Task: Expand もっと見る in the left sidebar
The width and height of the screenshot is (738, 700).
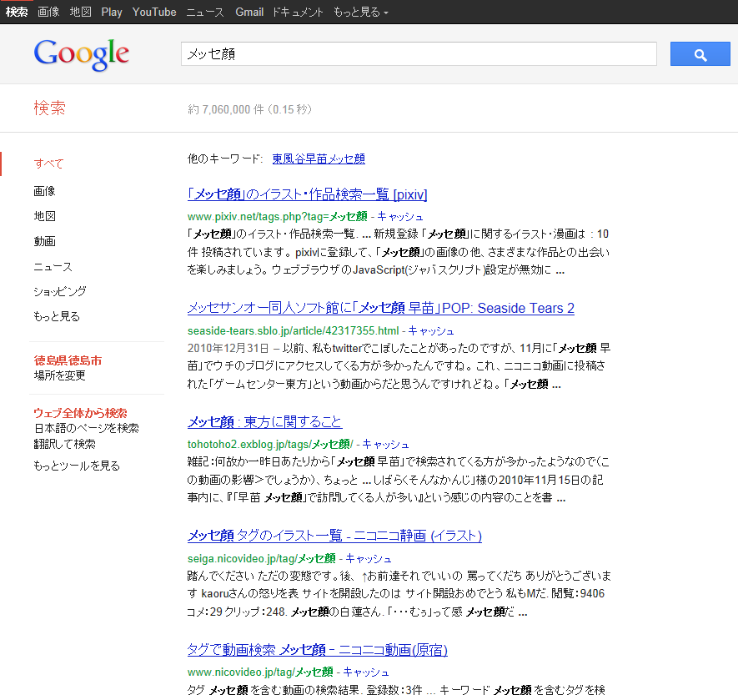Action: point(57,316)
